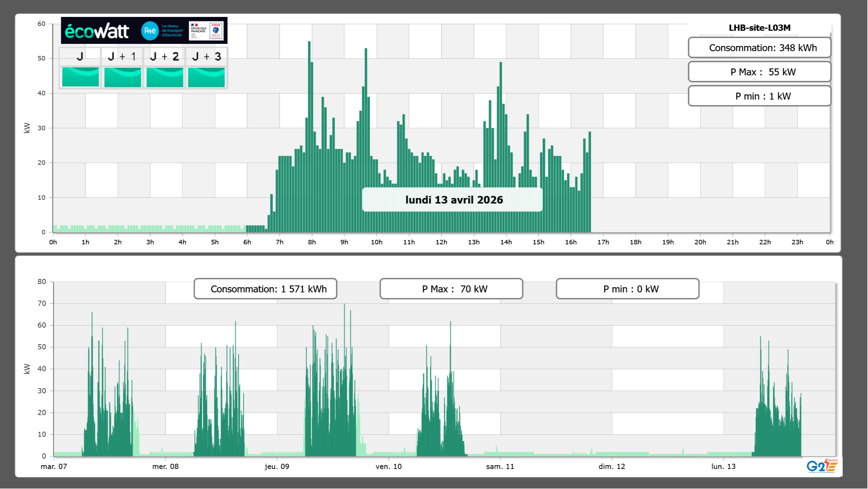
Task: Click the écoWatt logo
Action: [x=97, y=31]
